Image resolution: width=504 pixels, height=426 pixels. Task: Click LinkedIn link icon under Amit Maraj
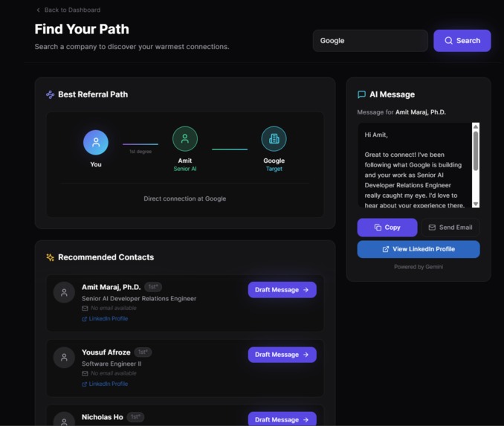pos(85,319)
